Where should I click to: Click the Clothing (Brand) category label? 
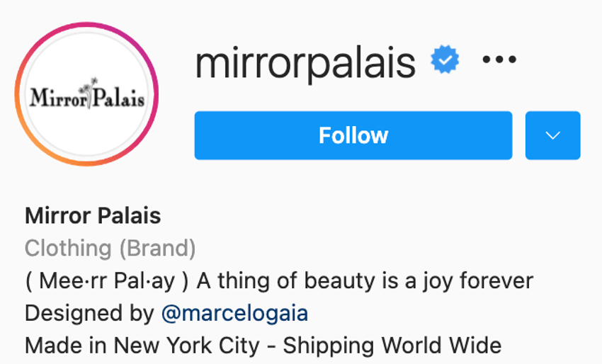click(x=110, y=248)
